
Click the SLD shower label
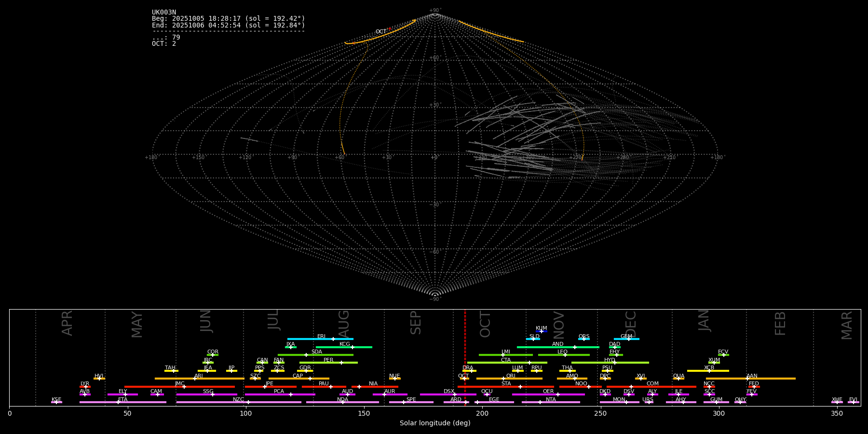pos(534,337)
